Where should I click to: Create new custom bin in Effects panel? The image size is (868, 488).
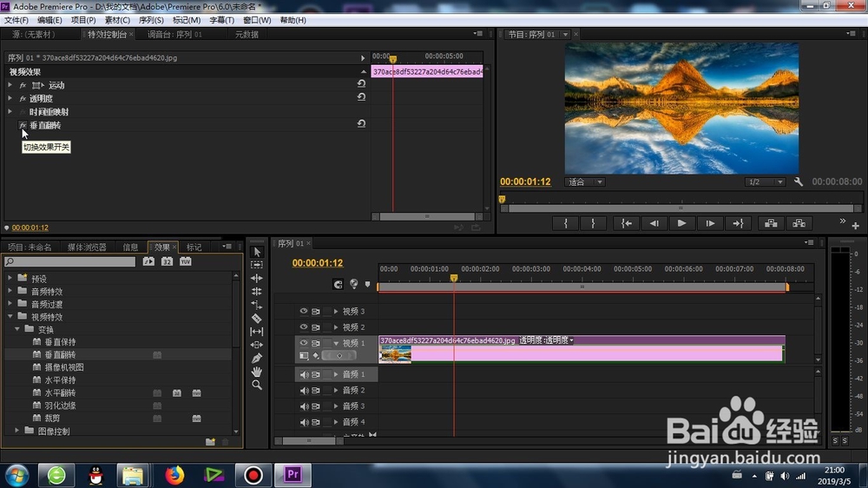[x=210, y=442]
